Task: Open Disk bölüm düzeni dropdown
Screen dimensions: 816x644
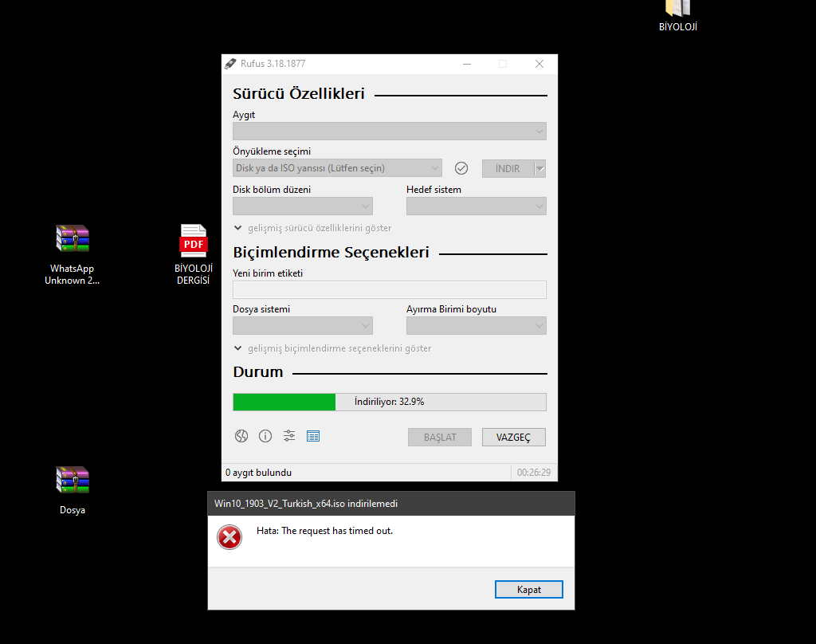Action: (x=302, y=206)
